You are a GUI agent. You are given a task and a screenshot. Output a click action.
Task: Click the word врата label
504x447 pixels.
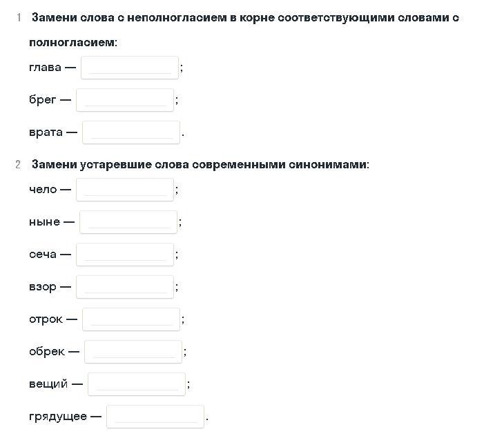pos(46,132)
